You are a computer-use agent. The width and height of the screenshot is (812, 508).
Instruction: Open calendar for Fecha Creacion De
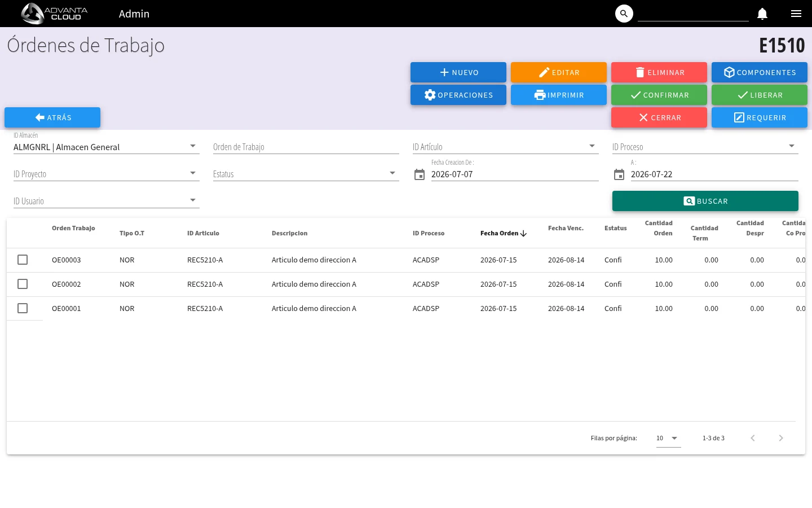pos(420,174)
